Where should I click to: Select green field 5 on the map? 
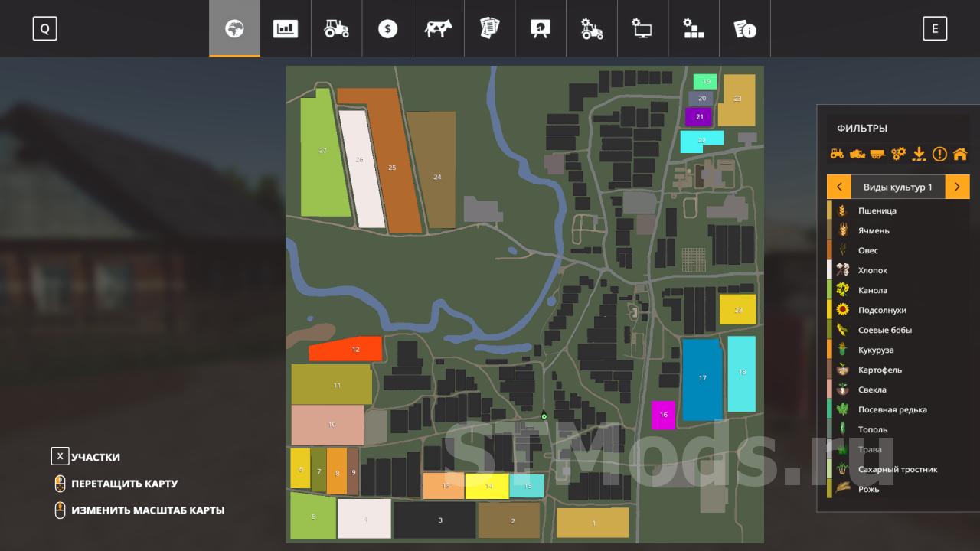coord(313,515)
